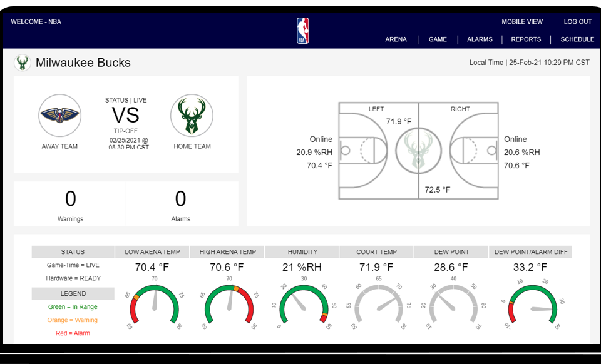Click the Dew Point/Alarm Diff gauge
The width and height of the screenshot is (601, 364).
[532, 305]
